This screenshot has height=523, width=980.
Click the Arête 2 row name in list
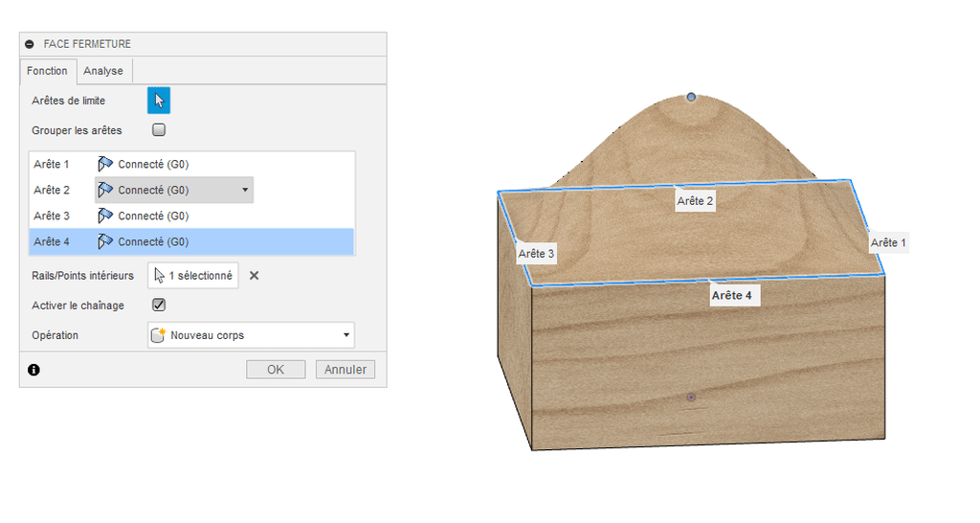click(52, 191)
